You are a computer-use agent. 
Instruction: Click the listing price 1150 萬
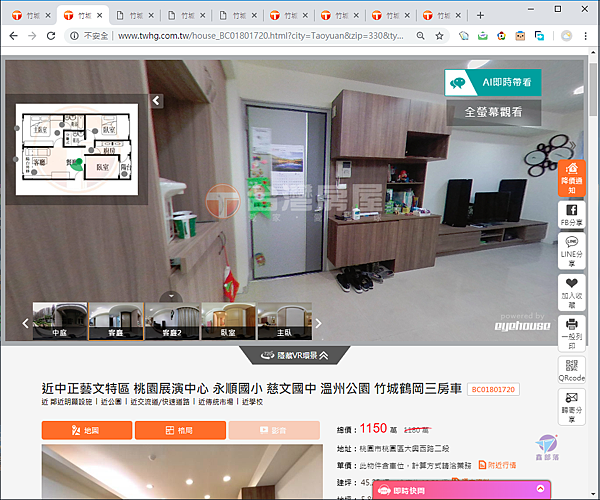click(x=378, y=429)
